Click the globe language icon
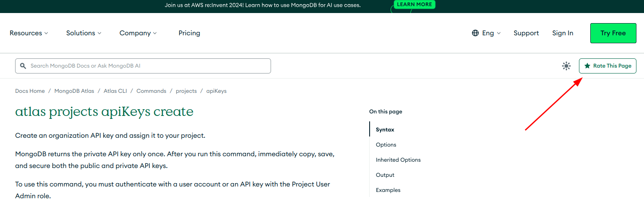Viewport: 644px width, 210px height. click(x=475, y=33)
